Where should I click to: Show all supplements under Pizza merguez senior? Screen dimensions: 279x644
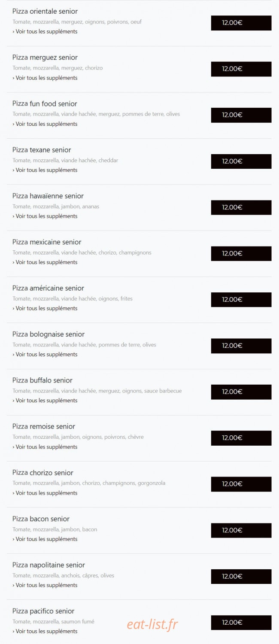(45, 78)
